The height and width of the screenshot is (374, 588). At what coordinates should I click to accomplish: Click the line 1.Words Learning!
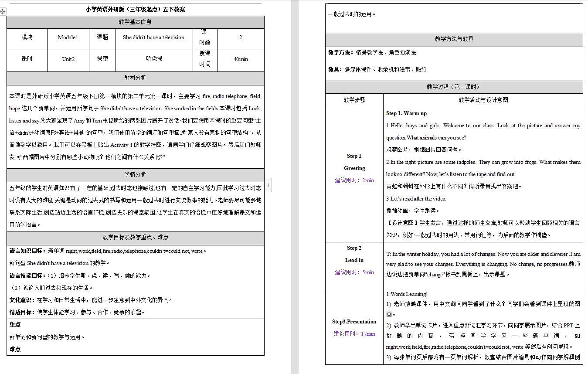pyautogui.click(x=407, y=294)
